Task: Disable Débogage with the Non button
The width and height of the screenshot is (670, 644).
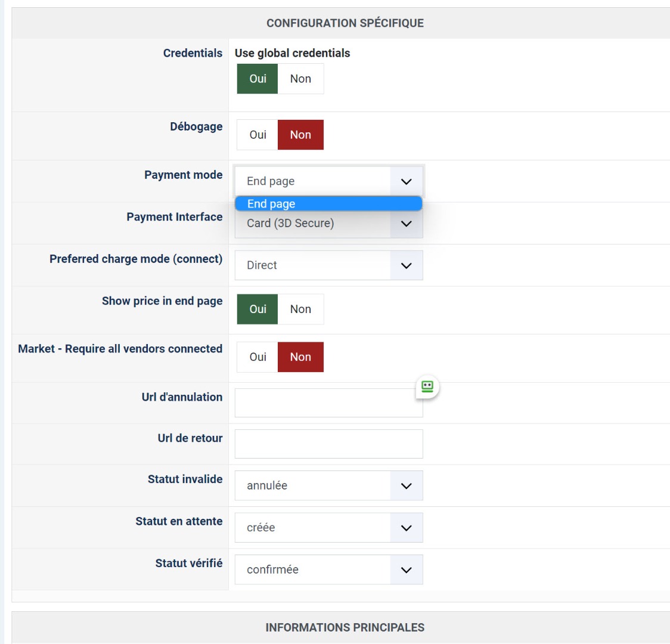Action: [300, 135]
